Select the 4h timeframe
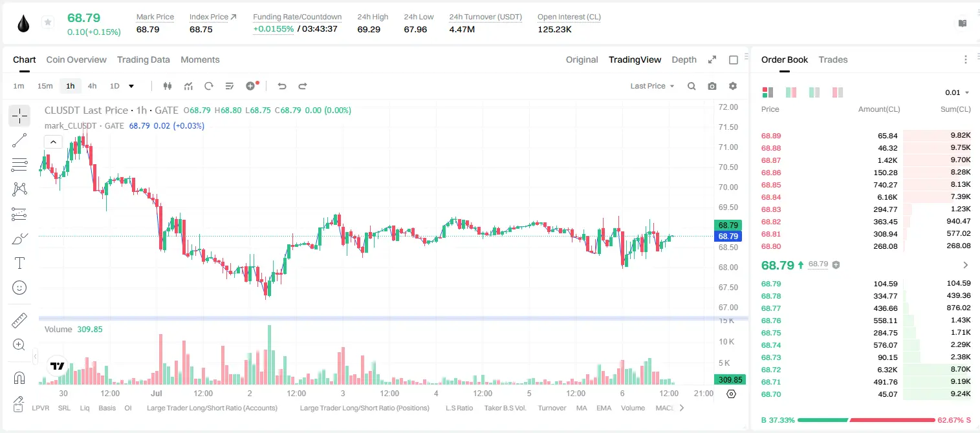The height and width of the screenshot is (433, 980). (x=93, y=86)
